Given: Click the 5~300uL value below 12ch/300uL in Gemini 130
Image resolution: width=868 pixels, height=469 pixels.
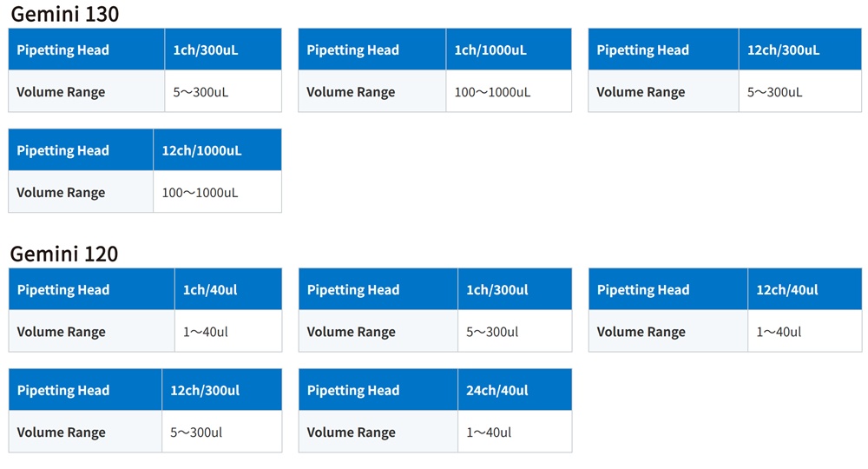Looking at the screenshot, I should pyautogui.click(x=774, y=92).
